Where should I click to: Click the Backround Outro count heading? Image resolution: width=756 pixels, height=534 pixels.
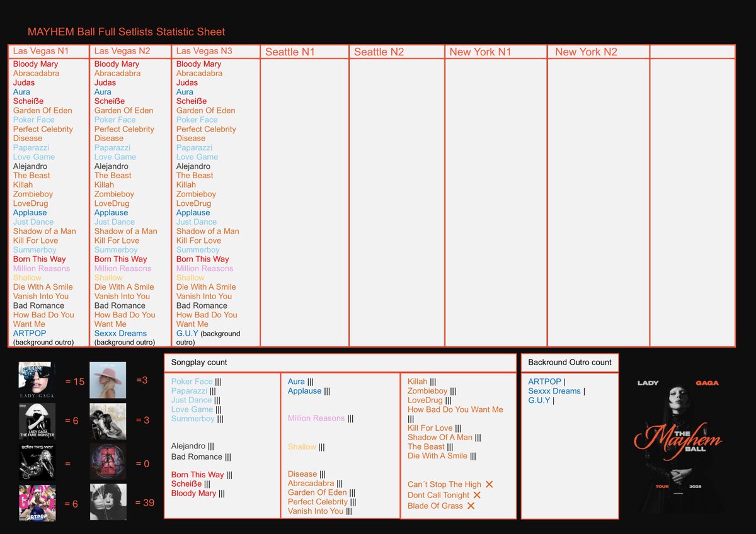[x=570, y=363]
